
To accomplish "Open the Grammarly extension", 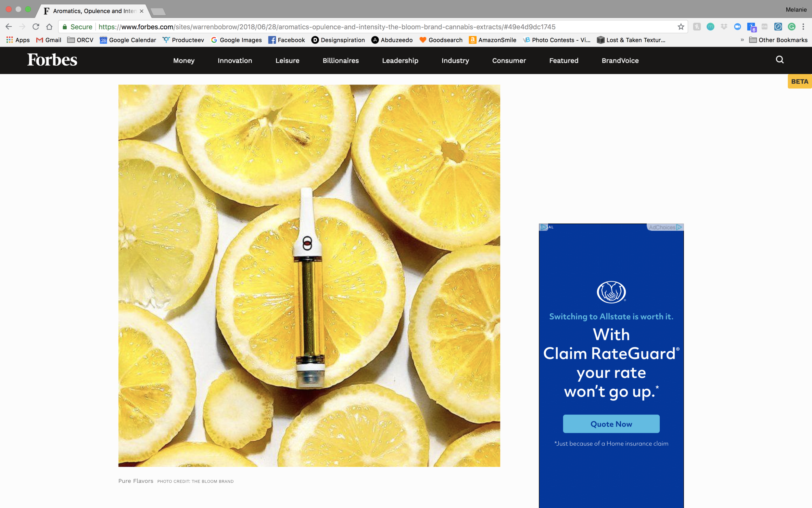I will point(792,27).
